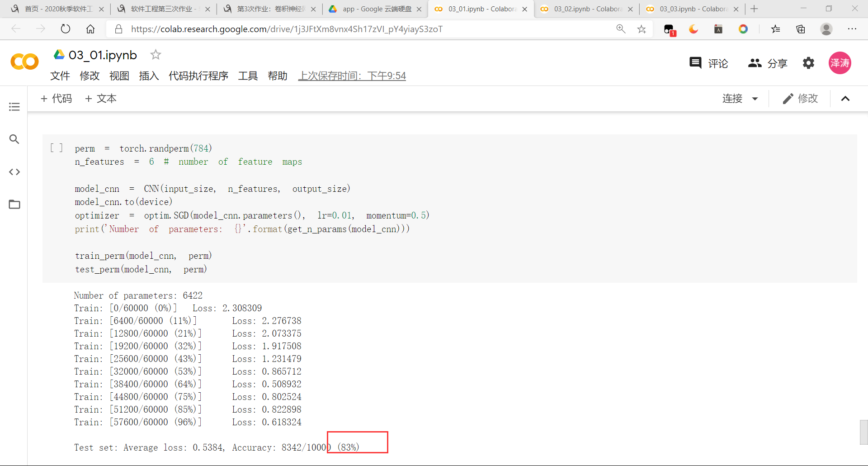Open the 工具 menu

click(248, 76)
